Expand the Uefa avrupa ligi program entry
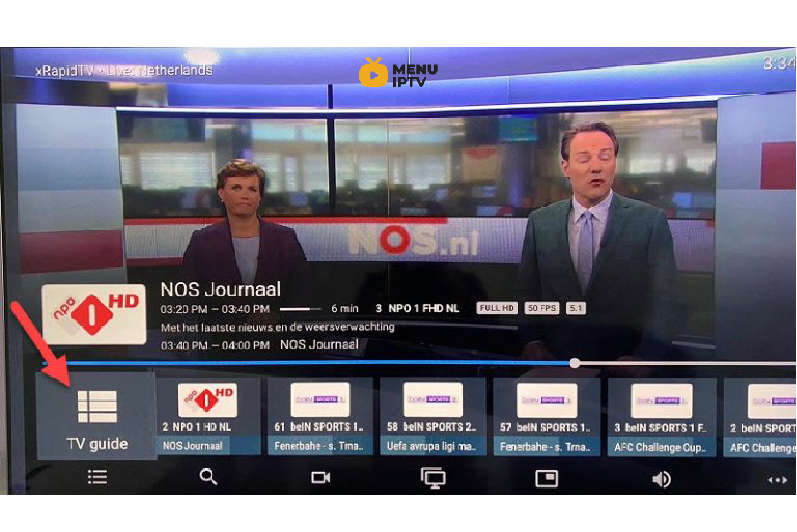 click(x=433, y=446)
